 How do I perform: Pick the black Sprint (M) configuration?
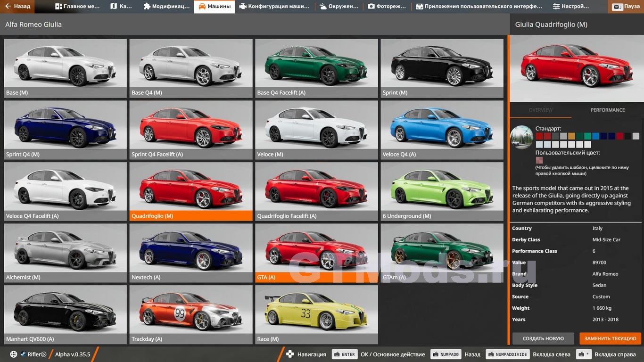tap(442, 68)
